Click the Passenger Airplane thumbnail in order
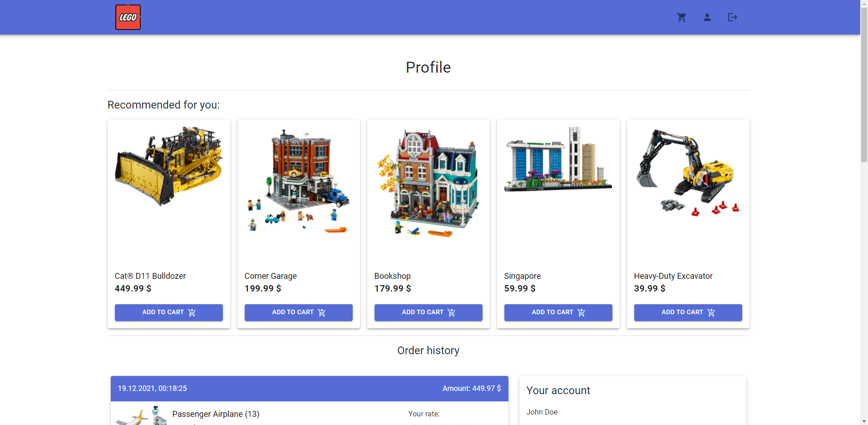This screenshot has height=425, width=868. (142, 415)
